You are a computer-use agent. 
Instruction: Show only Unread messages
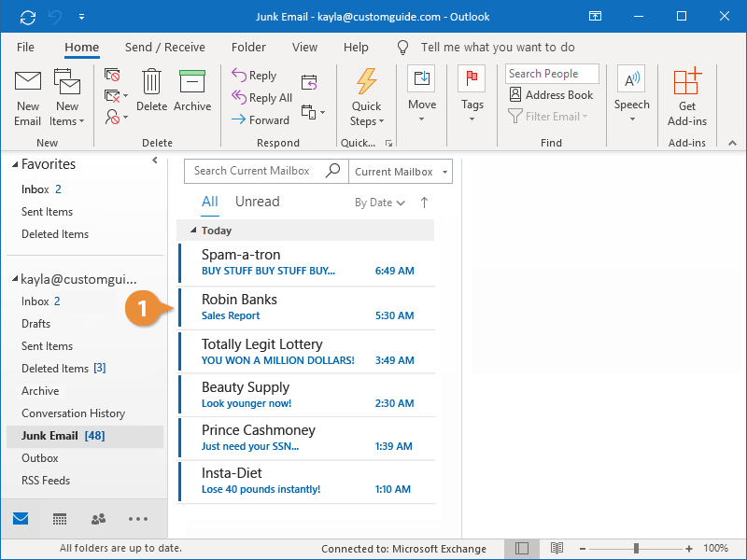258,202
